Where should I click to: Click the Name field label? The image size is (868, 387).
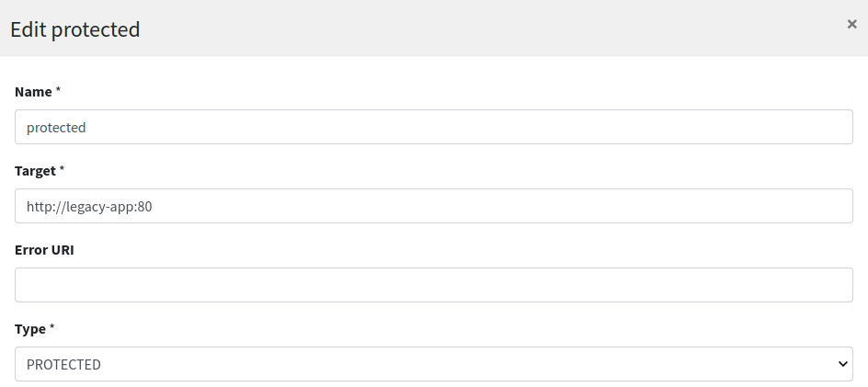pyautogui.click(x=33, y=92)
